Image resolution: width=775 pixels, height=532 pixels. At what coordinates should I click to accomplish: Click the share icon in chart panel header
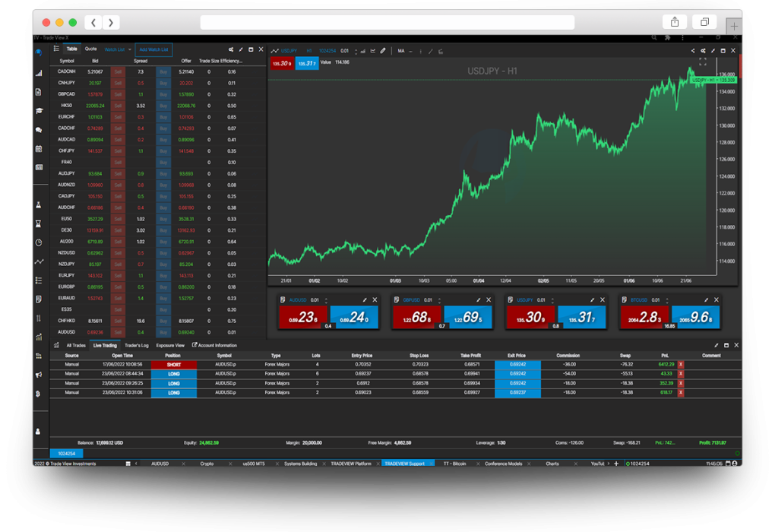pyautogui.click(x=692, y=51)
